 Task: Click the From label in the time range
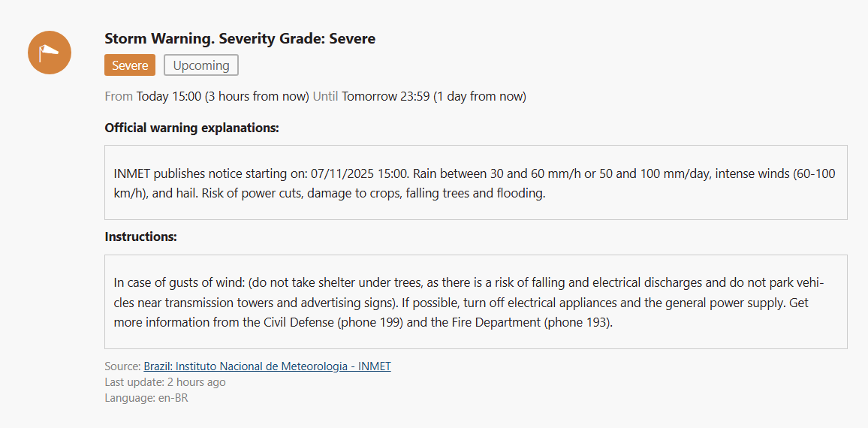coord(119,96)
